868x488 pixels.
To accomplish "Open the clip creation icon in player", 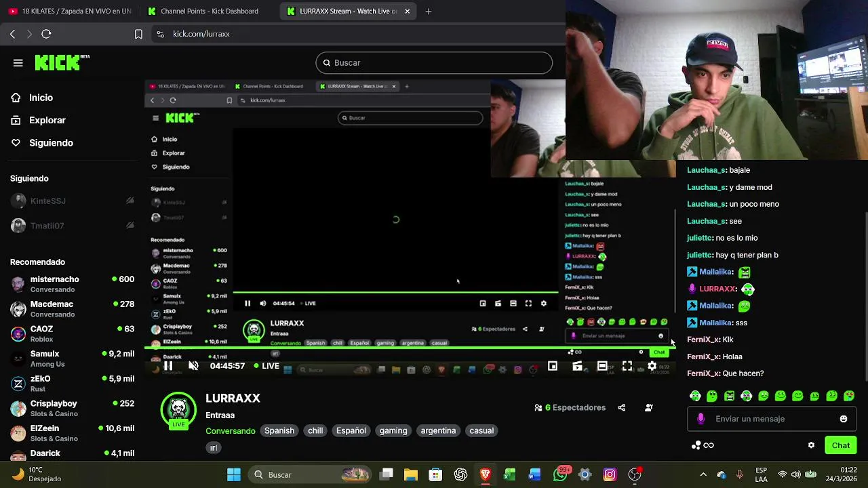I will pyautogui.click(x=577, y=366).
